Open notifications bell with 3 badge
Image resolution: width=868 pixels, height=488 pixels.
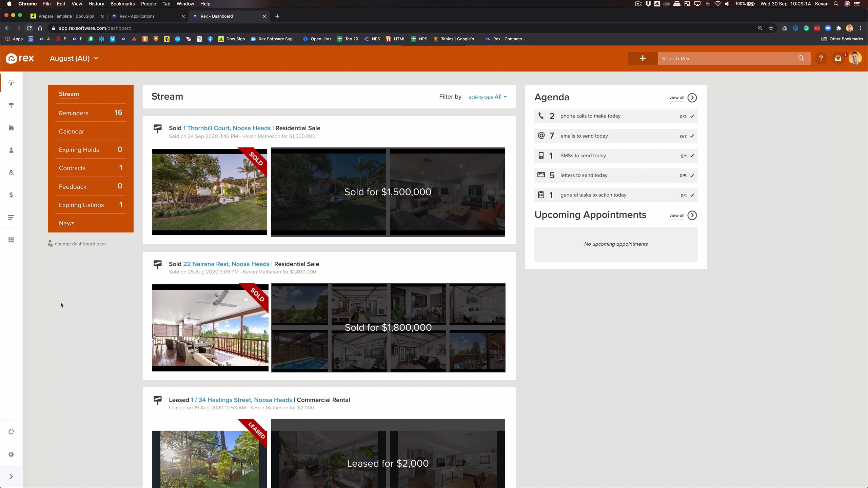tap(838, 58)
